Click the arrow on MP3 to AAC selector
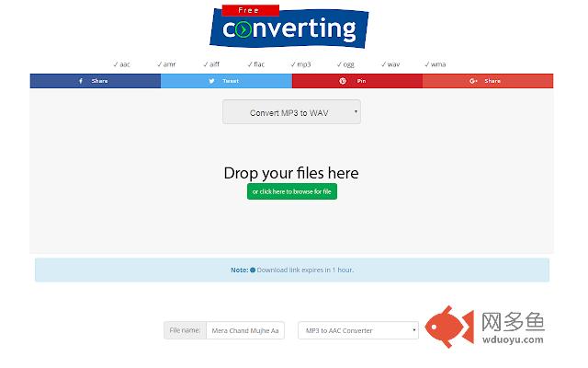The height and width of the screenshot is (368, 588). coord(414,330)
